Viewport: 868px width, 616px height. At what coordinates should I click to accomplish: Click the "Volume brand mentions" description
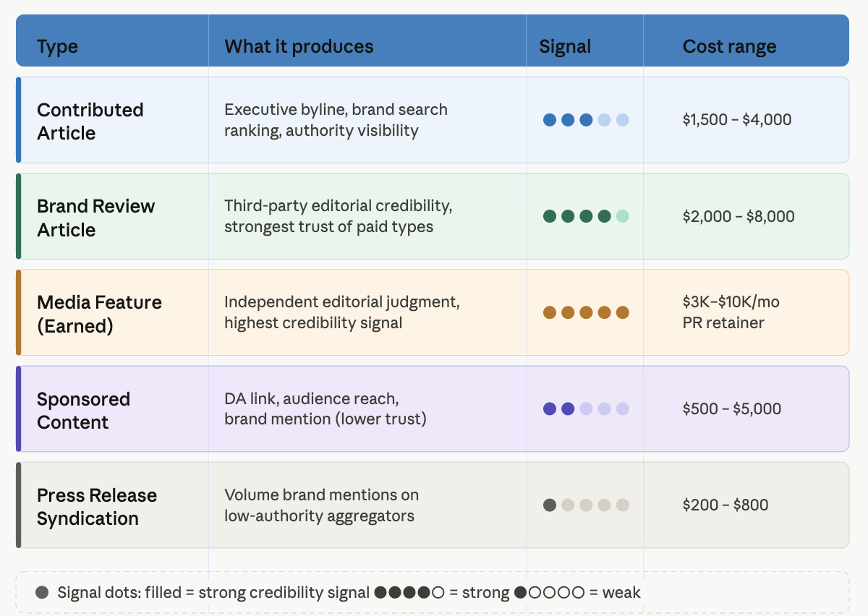(321, 505)
